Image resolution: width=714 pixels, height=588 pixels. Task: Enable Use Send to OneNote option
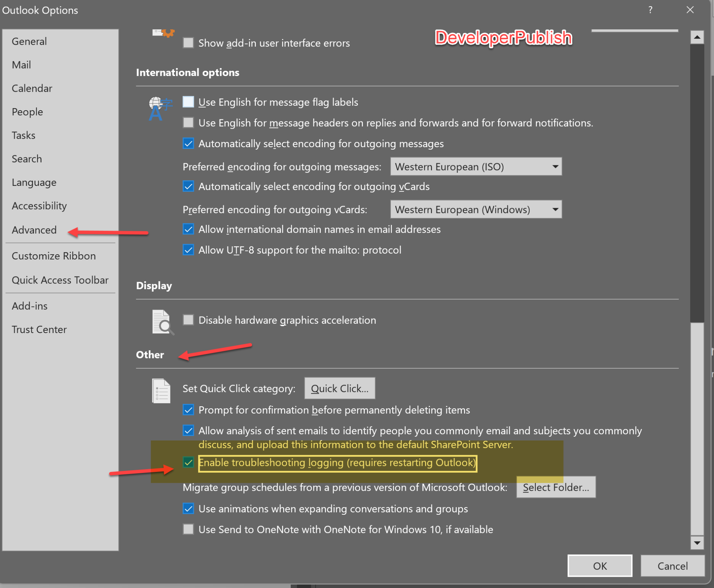tap(188, 529)
